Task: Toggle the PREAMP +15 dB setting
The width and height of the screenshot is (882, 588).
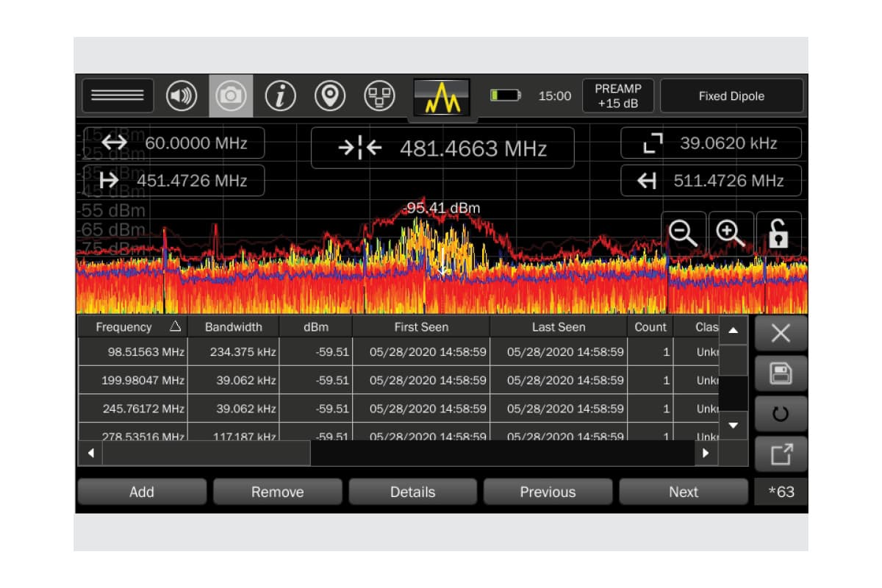Action: pyautogui.click(x=617, y=96)
